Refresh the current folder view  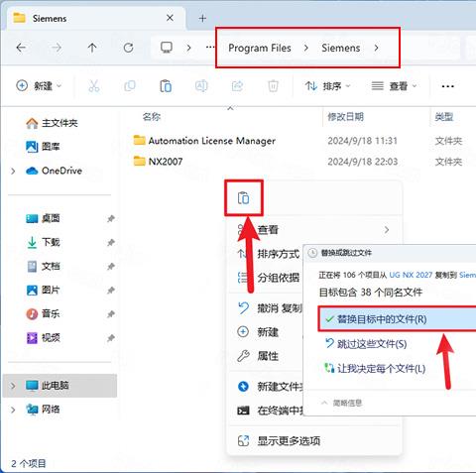pyautogui.click(x=128, y=48)
